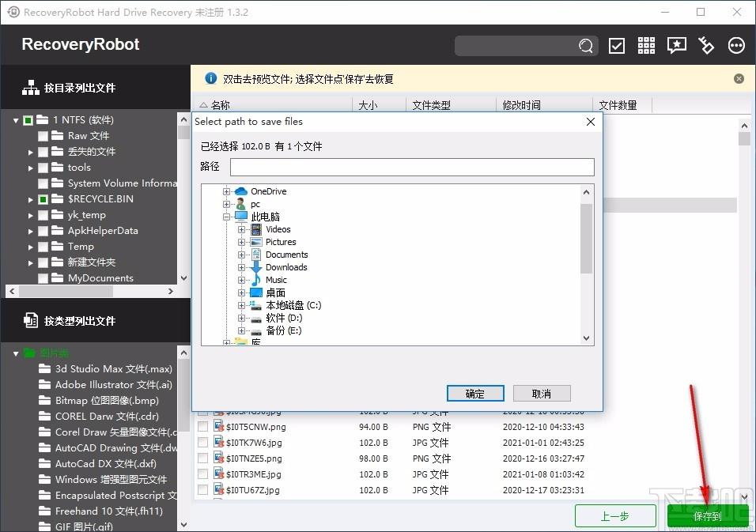Click the select-all checkmark toolbar icon
Viewport: 756px width, 532px height.
(617, 46)
